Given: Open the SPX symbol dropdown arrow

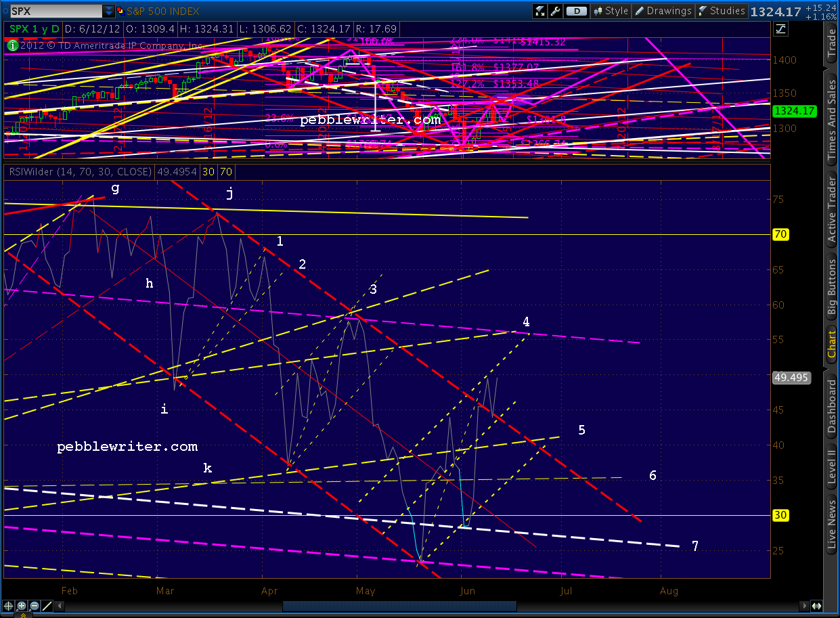Looking at the screenshot, I should (109, 11).
